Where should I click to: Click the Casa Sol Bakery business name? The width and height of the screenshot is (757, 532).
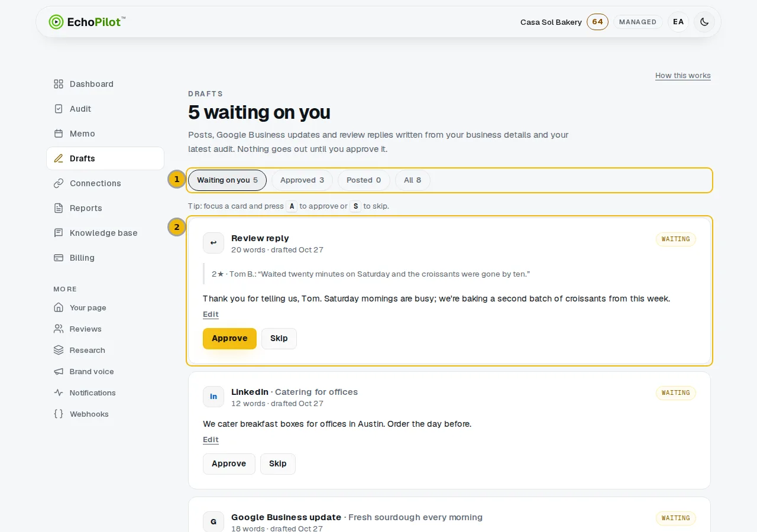click(551, 22)
